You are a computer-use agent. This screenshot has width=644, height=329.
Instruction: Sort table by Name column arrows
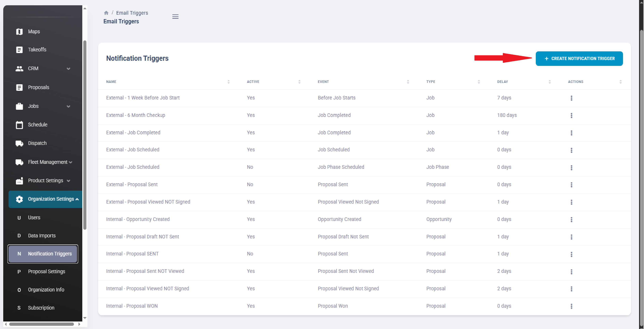[228, 82]
